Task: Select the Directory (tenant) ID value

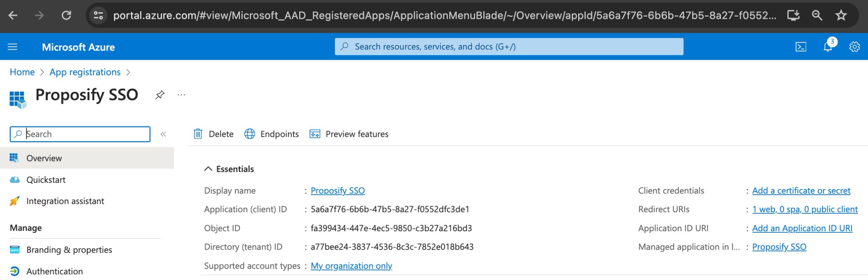Action: click(392, 247)
